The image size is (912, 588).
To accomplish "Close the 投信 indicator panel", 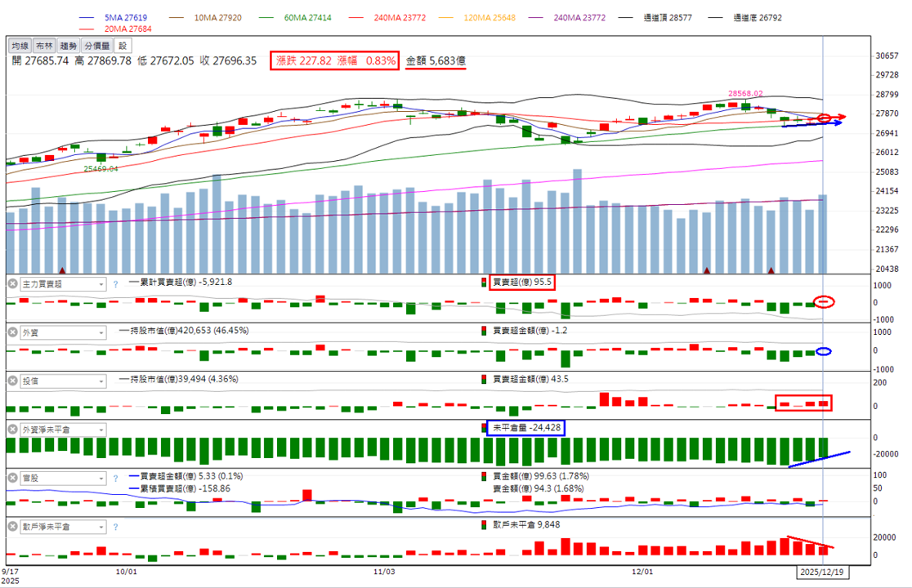I will click(x=13, y=381).
